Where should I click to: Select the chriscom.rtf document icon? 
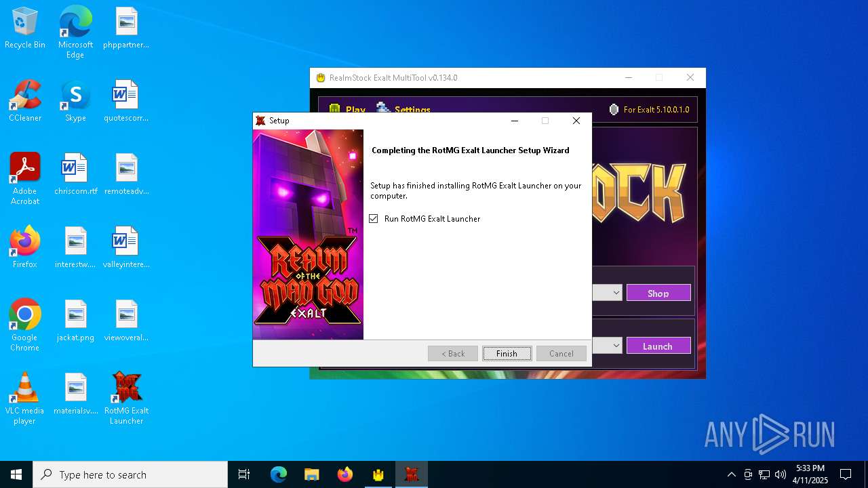75,174
